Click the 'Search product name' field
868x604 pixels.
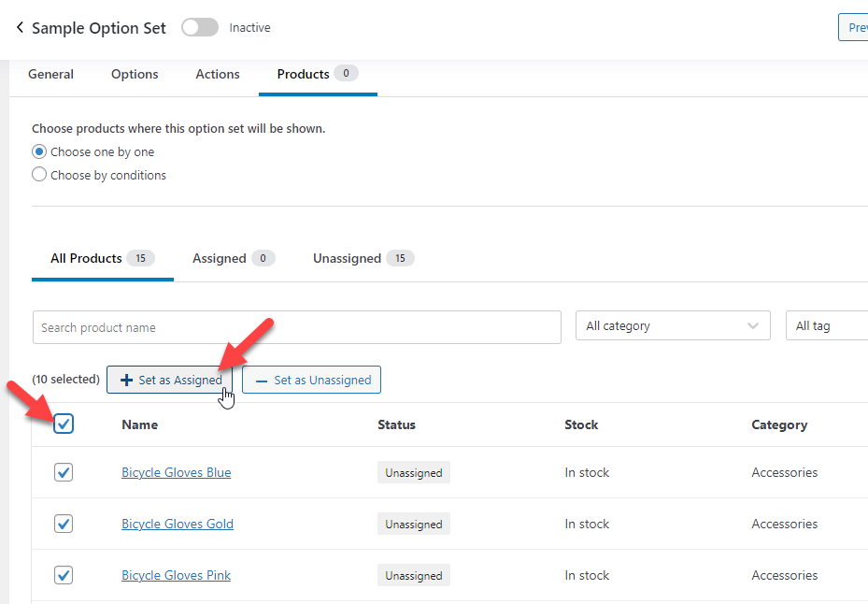click(297, 327)
